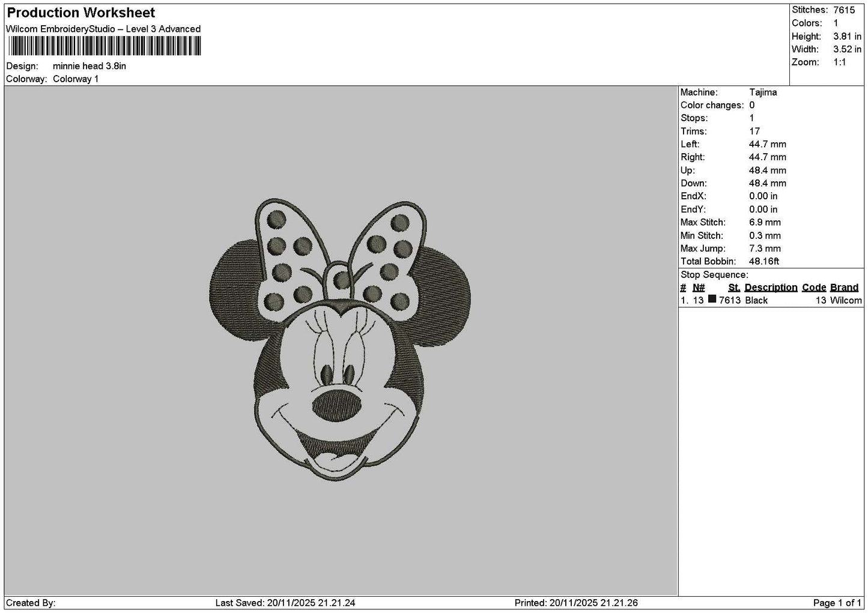Viewport: 868px width, 613px height.
Task: Click the black thread color swatch
Action: click(712, 300)
